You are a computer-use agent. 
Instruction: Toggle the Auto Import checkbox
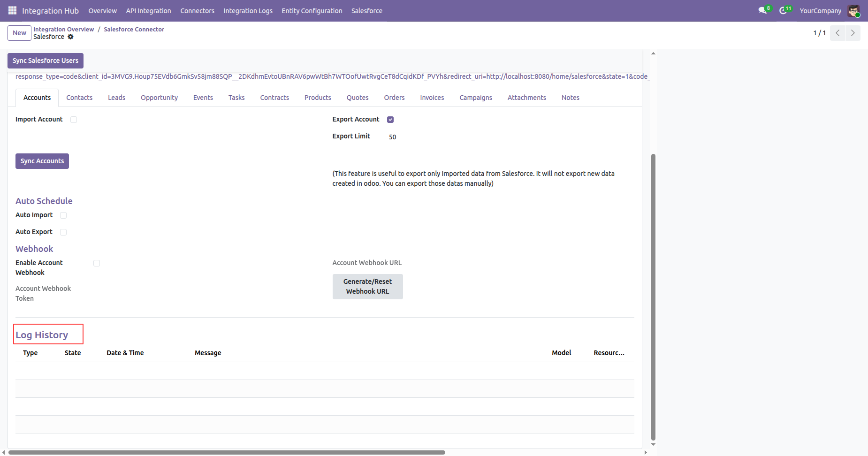click(x=63, y=215)
